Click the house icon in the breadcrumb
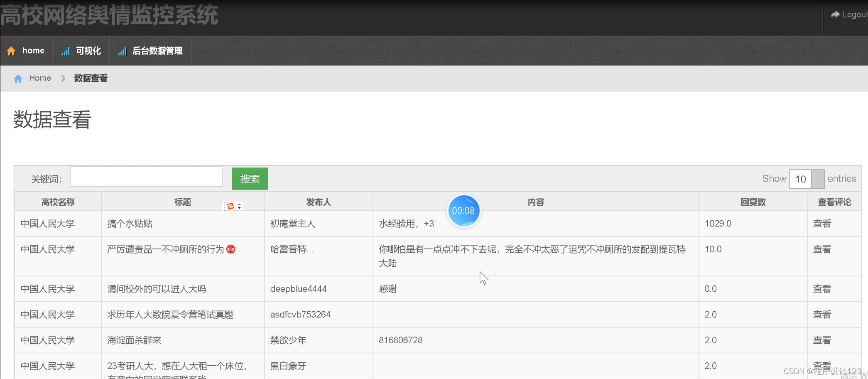The height and width of the screenshot is (379, 868). (x=18, y=78)
